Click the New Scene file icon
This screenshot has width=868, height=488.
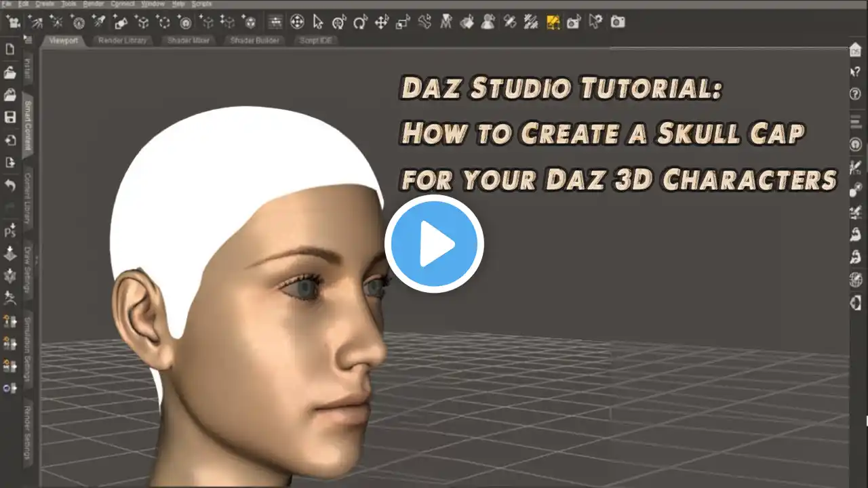10,49
